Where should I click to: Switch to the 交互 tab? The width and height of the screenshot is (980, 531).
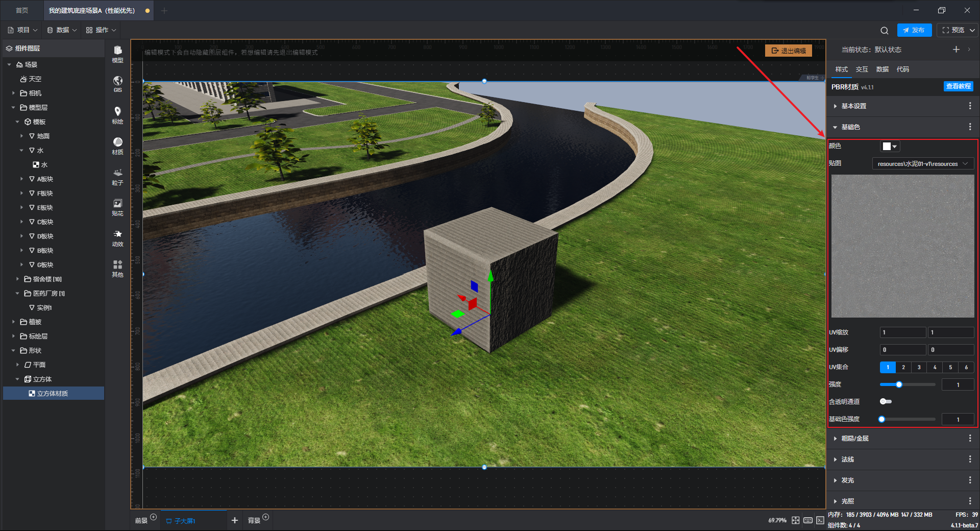pos(862,69)
